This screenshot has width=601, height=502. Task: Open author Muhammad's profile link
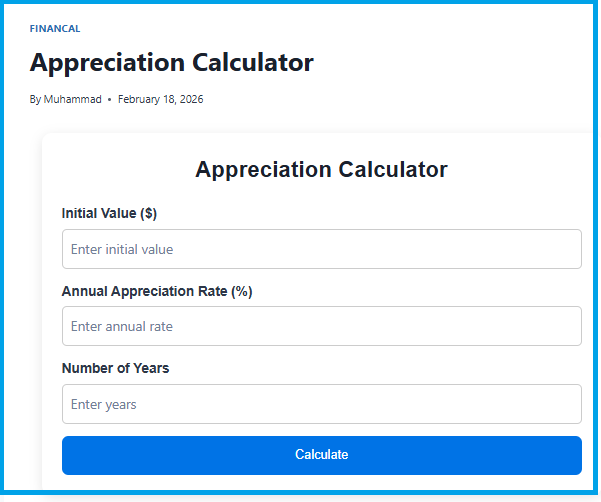[x=72, y=99]
